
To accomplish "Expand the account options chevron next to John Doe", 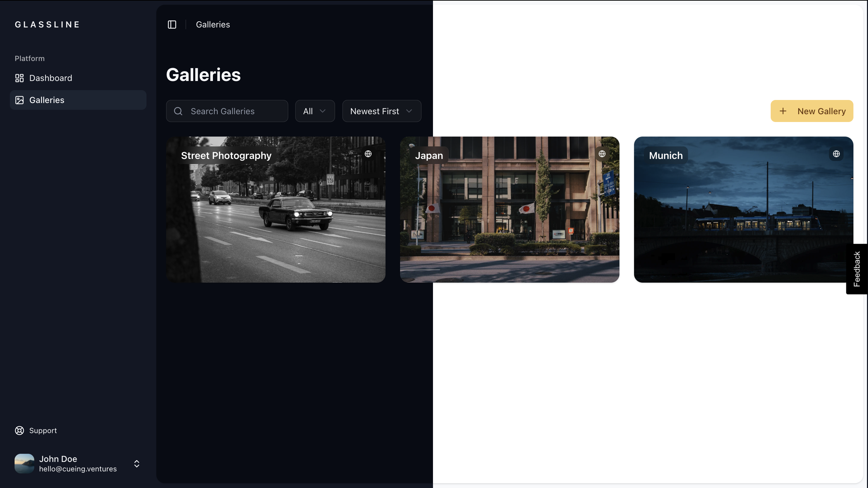I will pos(136,464).
